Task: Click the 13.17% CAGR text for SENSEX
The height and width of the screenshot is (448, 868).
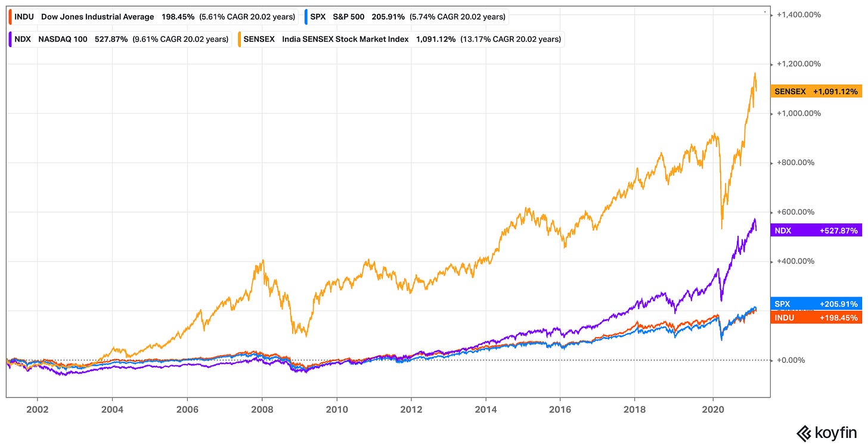Action: 511,39
